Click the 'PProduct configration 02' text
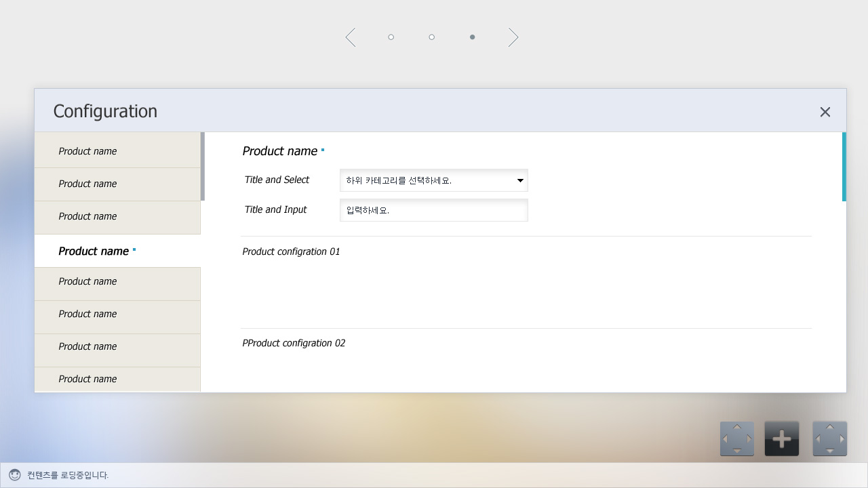This screenshot has width=868, height=488. (294, 343)
